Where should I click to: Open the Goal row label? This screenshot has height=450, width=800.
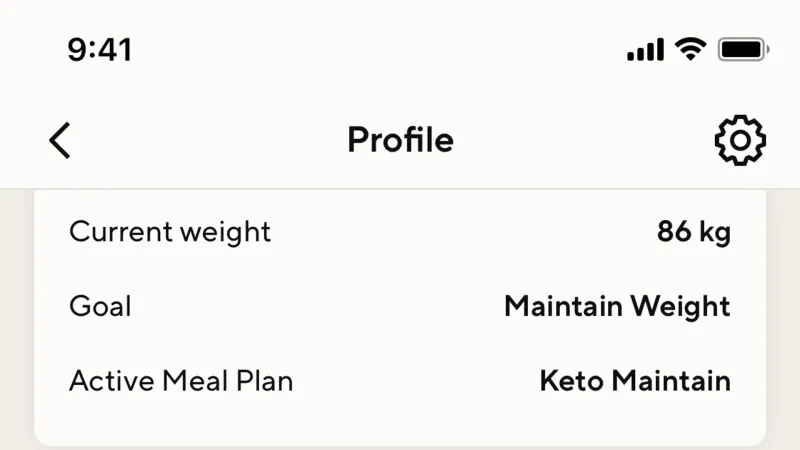coord(101,307)
